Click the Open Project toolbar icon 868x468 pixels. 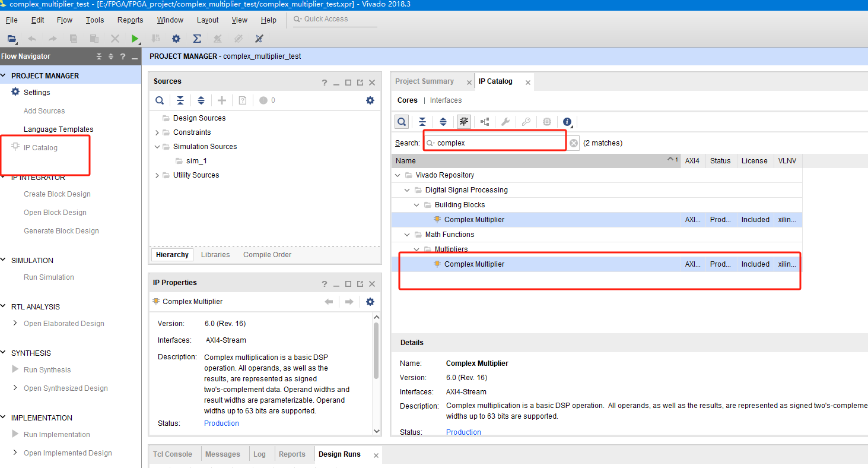pyautogui.click(x=11, y=39)
